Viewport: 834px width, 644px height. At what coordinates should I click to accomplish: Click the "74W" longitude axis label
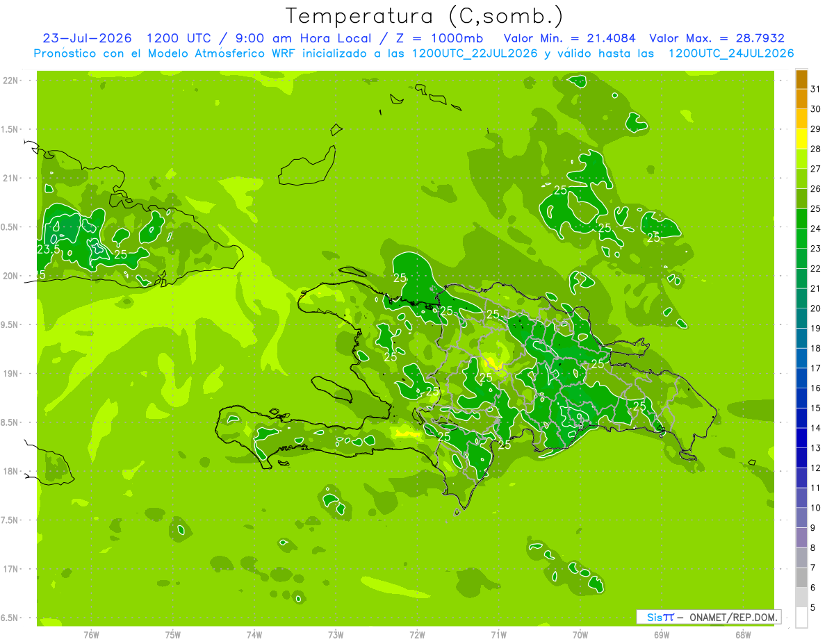tap(254, 634)
